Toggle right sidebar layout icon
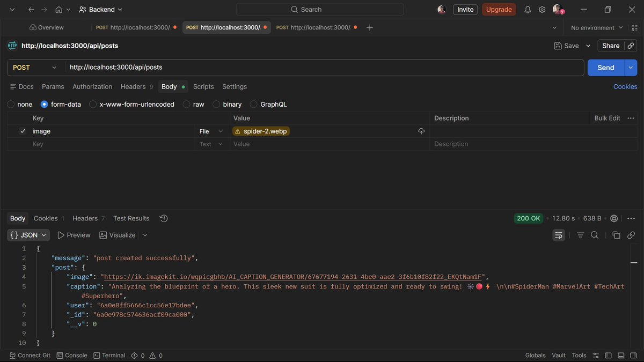The image size is (644, 362). click(x=634, y=355)
